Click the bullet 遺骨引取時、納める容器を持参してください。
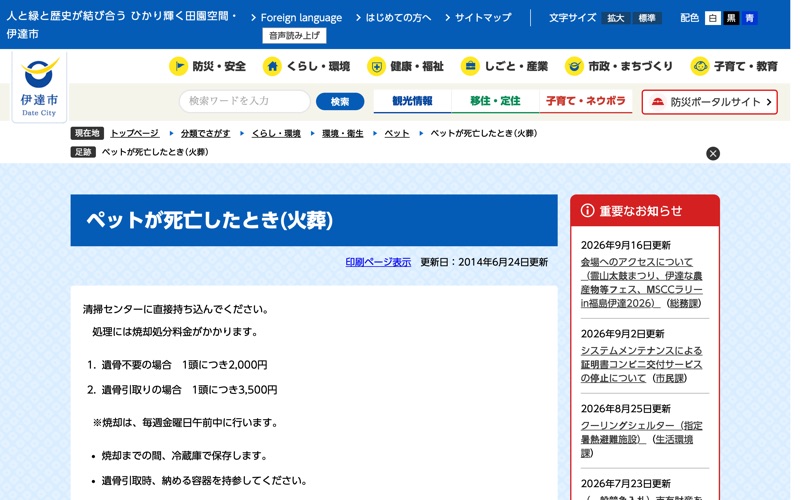 pos(204,481)
